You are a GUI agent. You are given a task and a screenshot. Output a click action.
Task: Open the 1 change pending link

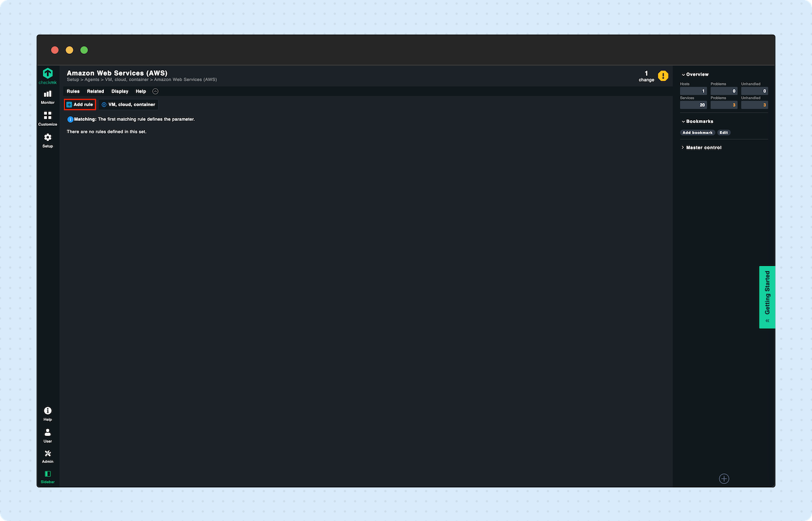646,76
